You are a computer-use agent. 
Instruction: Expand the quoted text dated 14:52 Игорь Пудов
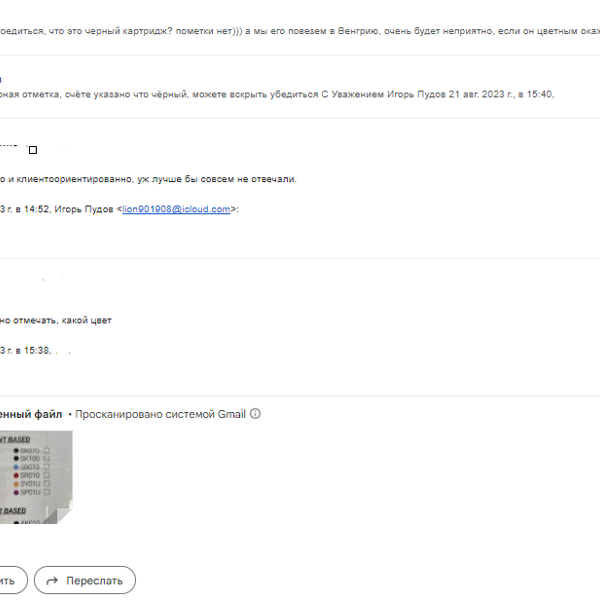(119, 209)
